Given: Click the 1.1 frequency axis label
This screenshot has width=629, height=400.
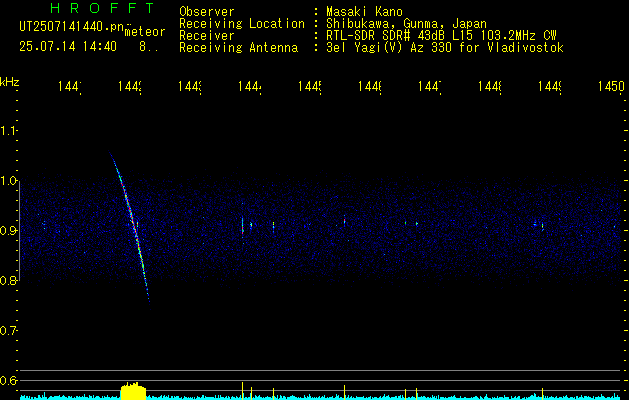Looking at the screenshot, I should pyautogui.click(x=8, y=131).
